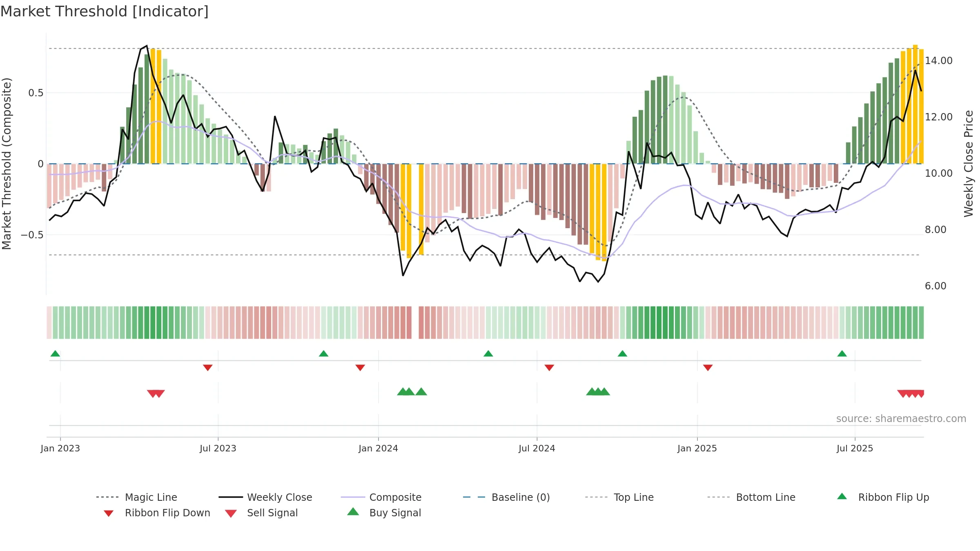
Task: Toggle the Ribbon Flip Up legend entry
Action: point(883,497)
